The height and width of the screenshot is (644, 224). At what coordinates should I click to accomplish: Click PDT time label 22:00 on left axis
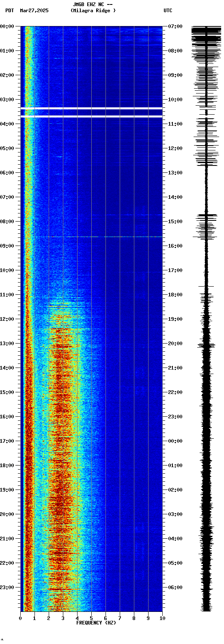pyautogui.click(x=7, y=563)
